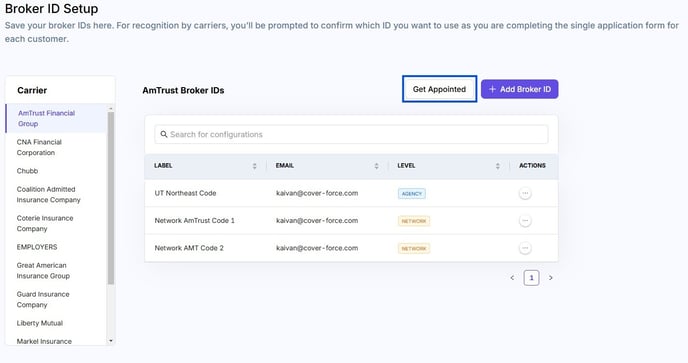The width and height of the screenshot is (688, 363).
Task: Click the ACTIONS column header
Action: tap(532, 165)
